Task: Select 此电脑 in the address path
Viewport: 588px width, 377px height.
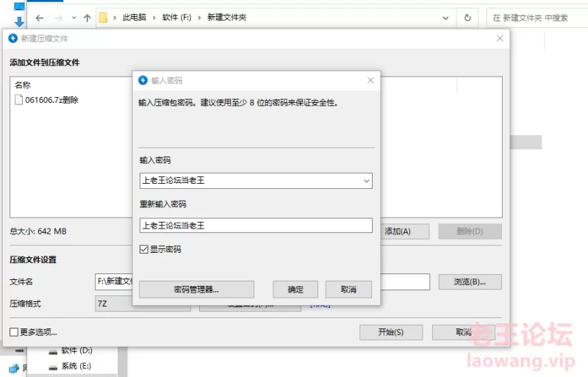Action: 135,17
